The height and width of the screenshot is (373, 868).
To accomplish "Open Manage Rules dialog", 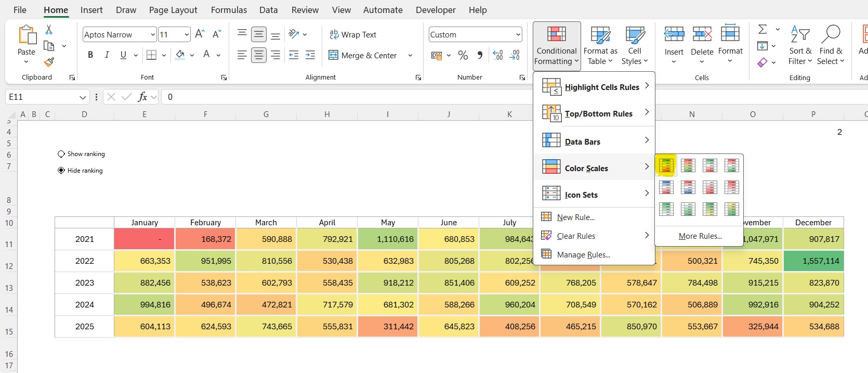I will [594, 254].
